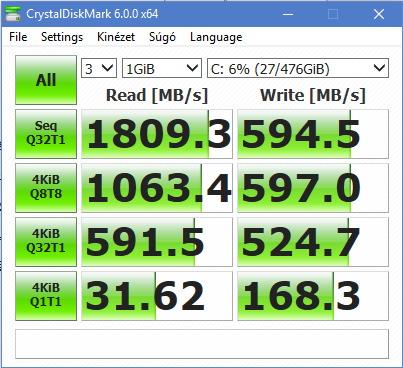Expand the 1GiB test size dropdown
Image resolution: width=403 pixels, height=368 pixels.
162,68
